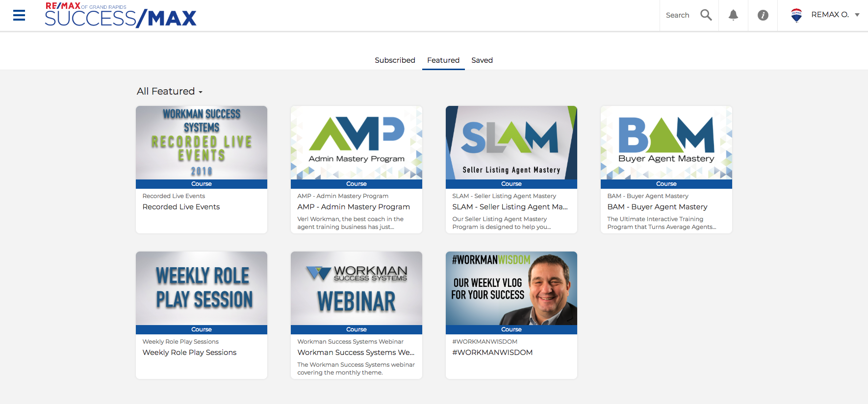Open the AMP Admin Mastery Program thumbnail

tap(357, 143)
